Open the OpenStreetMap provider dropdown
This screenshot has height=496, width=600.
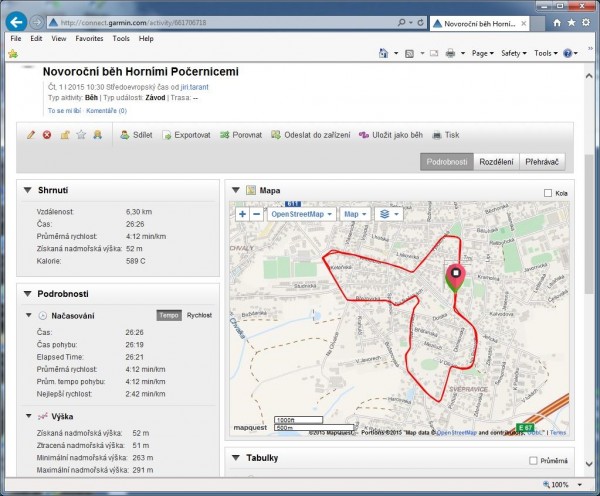[x=302, y=214]
